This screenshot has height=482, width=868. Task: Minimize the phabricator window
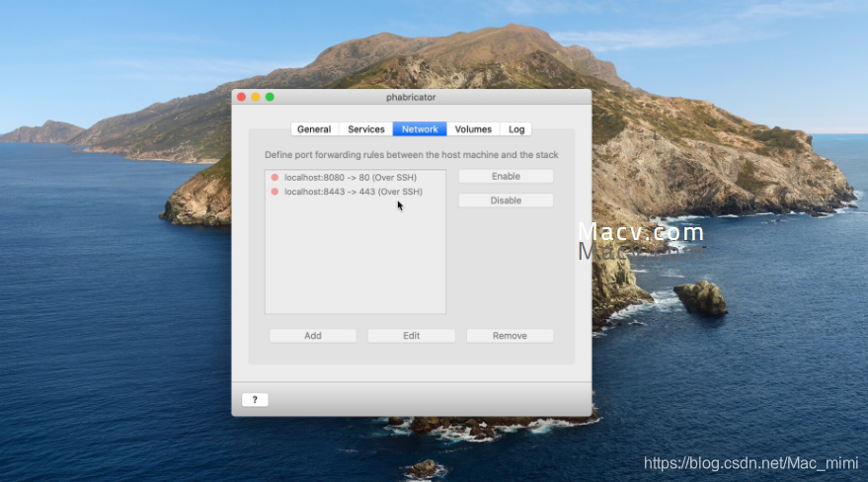(255, 97)
